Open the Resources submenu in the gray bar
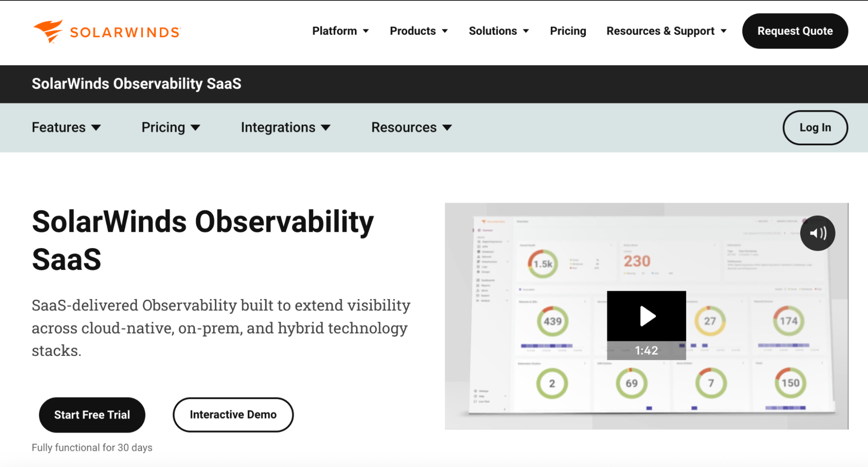 412,128
